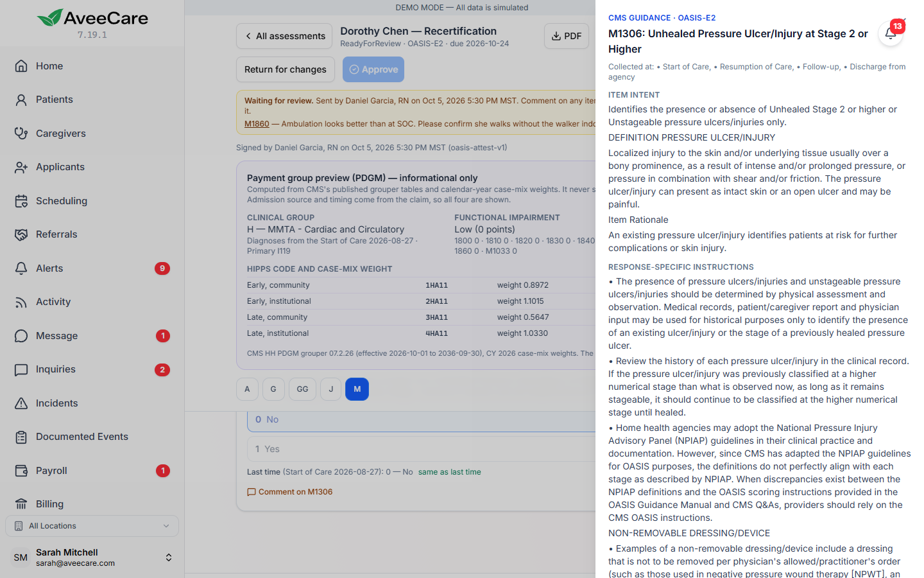This screenshot has height=578, width=924.
Task: Click the 'same as last time' note
Action: (450, 472)
